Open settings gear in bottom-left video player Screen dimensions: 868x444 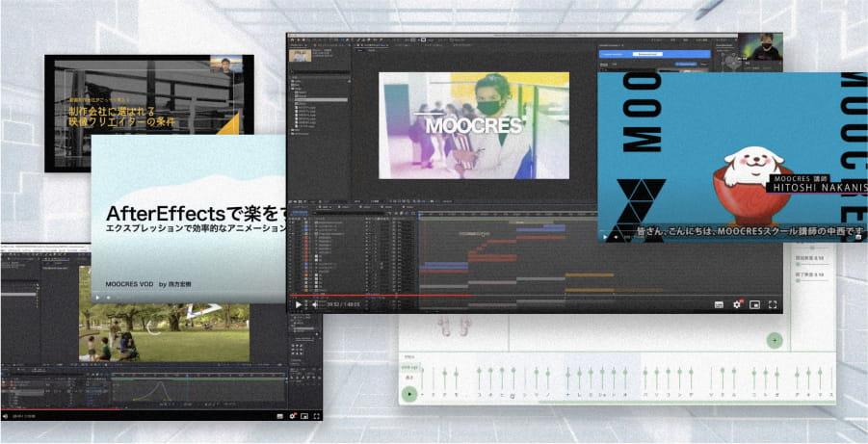[292, 416]
